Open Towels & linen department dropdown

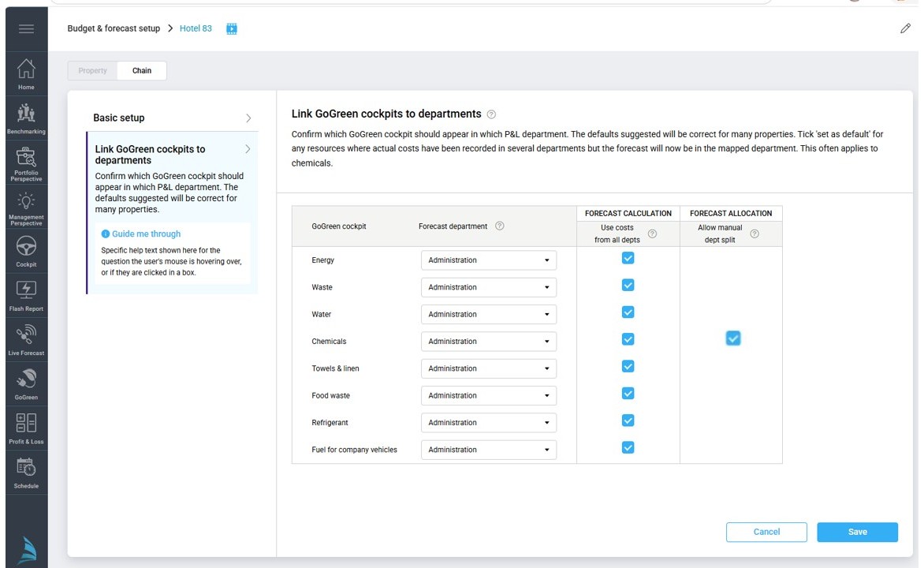click(x=489, y=368)
